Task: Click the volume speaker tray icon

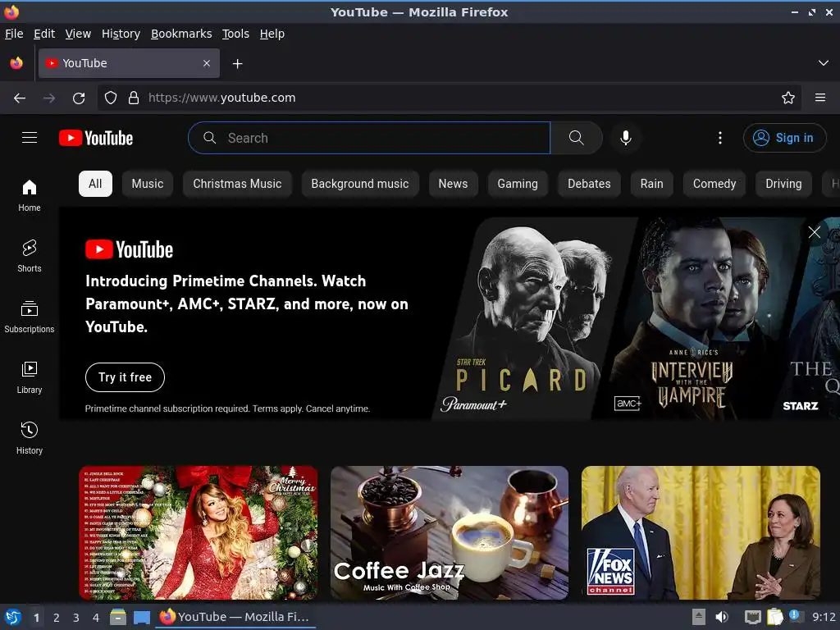Action: tap(722, 617)
